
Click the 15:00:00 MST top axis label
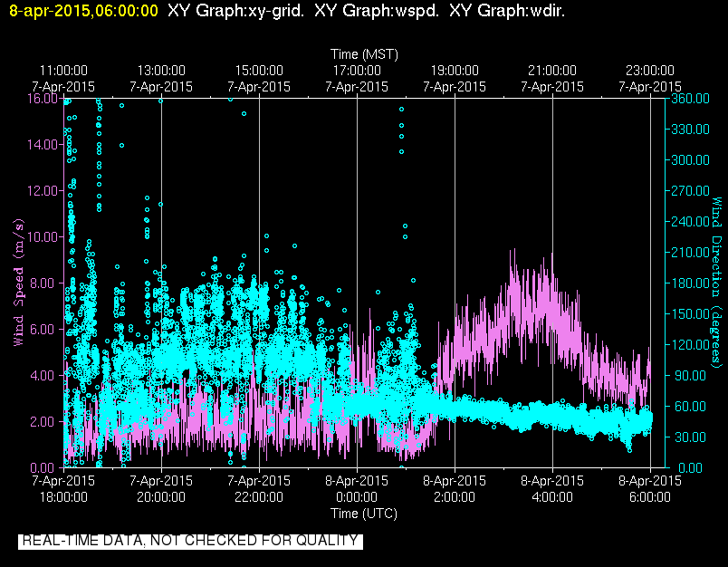[x=259, y=70]
